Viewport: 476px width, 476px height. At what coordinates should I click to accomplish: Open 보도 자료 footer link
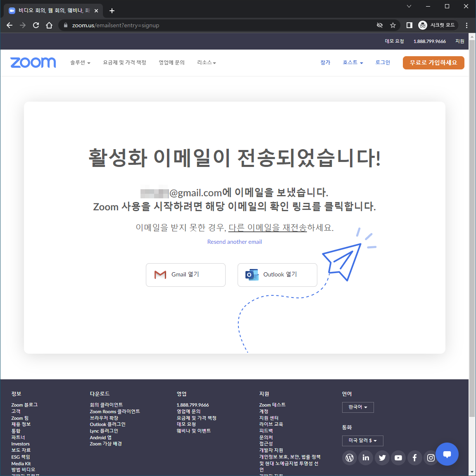click(21, 450)
